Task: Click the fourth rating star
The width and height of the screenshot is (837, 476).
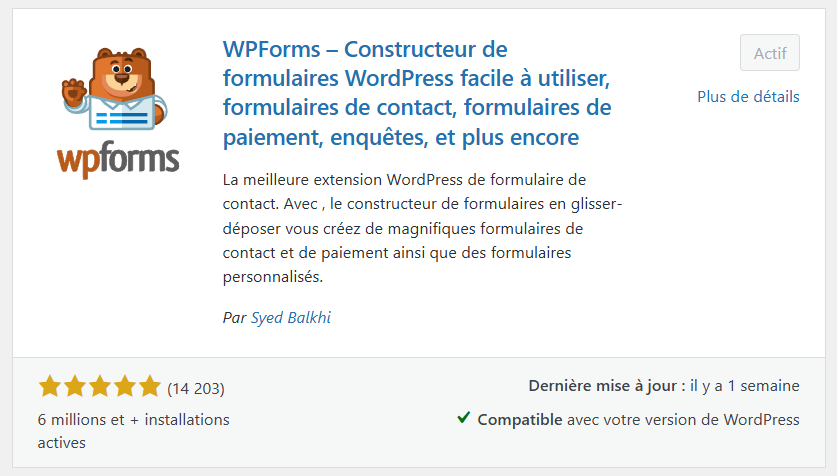Action: 124,387
